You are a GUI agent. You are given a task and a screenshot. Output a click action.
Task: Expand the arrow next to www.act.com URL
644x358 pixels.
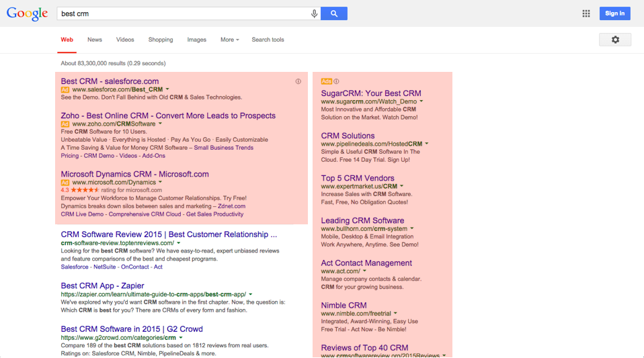pyautogui.click(x=364, y=271)
